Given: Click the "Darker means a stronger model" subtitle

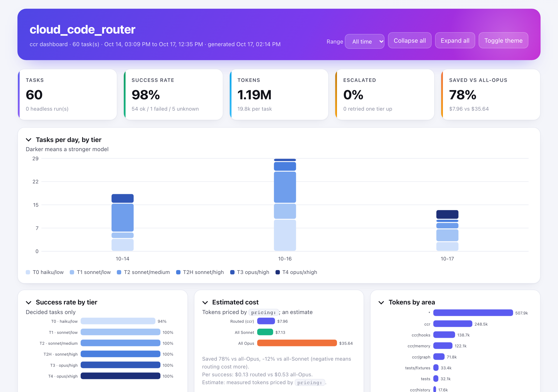Looking at the screenshot, I should click(x=67, y=149).
